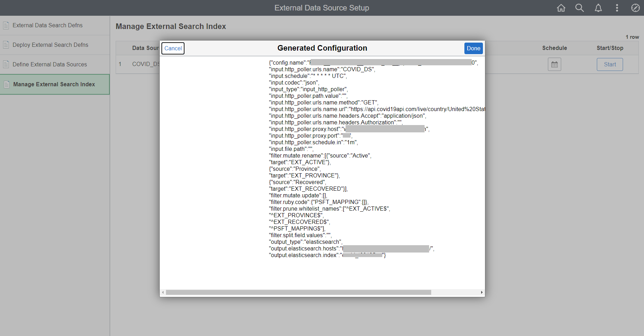Click the Define External Data Sources page icon
Viewport: 644px width, 336px height.
[x=6, y=65]
